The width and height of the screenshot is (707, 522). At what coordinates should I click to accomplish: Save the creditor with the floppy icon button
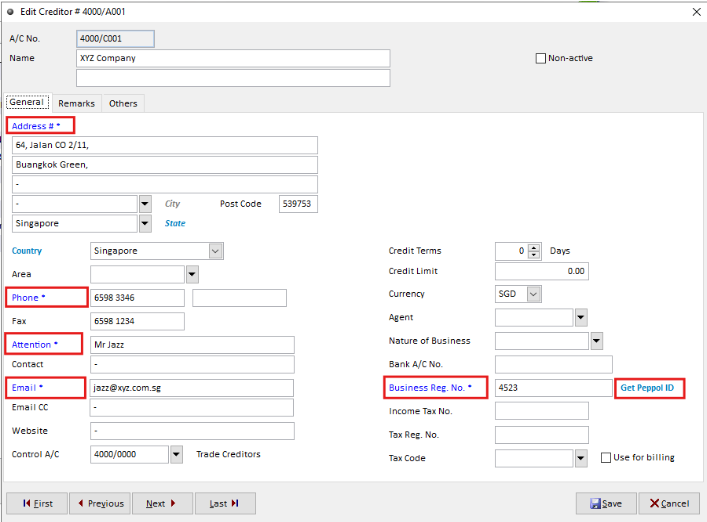pos(606,503)
